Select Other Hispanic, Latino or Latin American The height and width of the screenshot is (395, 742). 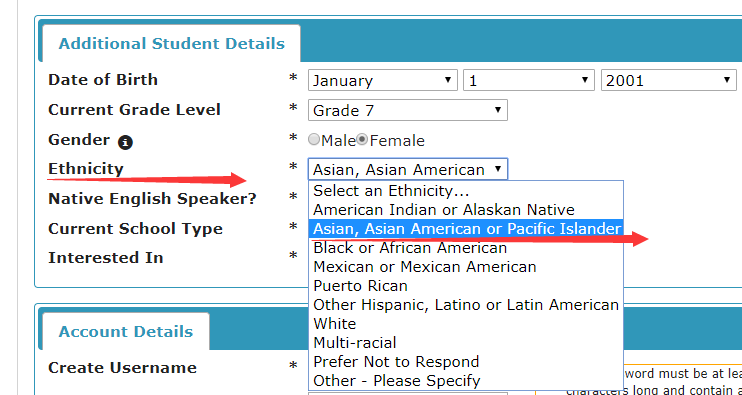click(x=466, y=305)
